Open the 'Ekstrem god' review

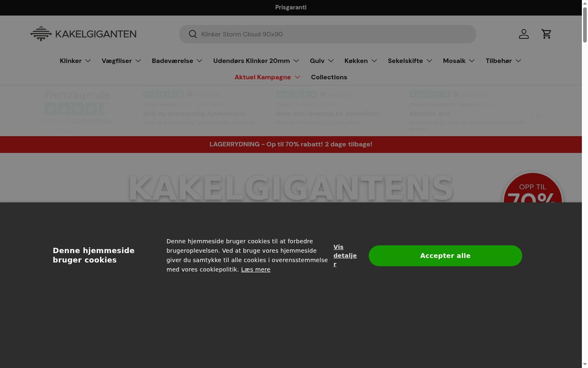pos(430,114)
